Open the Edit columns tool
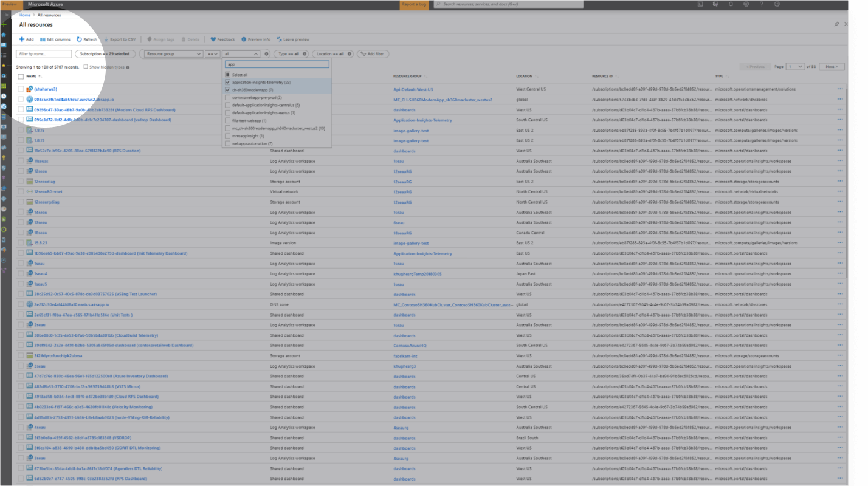Viewport: 868px width, 486px height. tap(55, 39)
